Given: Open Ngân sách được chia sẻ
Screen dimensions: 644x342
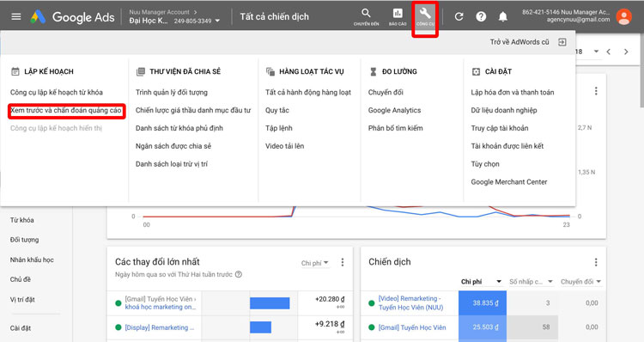Looking at the screenshot, I should 173,146.
